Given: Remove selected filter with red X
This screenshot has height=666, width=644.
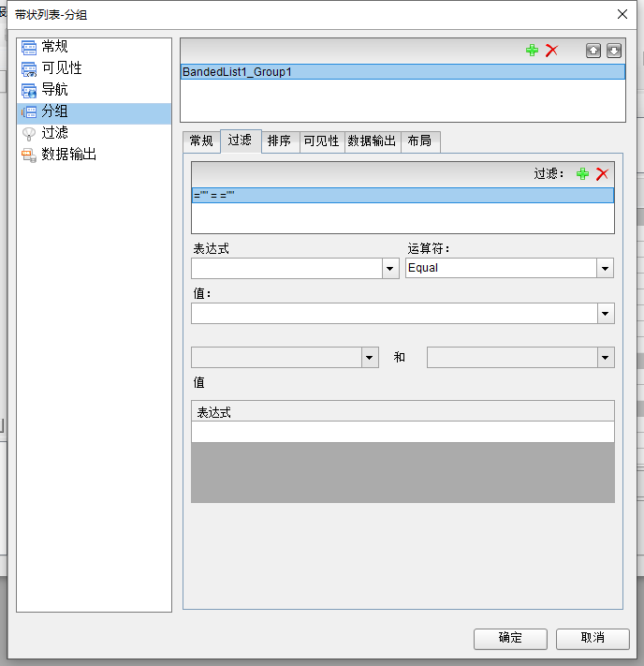Looking at the screenshot, I should tap(603, 173).
